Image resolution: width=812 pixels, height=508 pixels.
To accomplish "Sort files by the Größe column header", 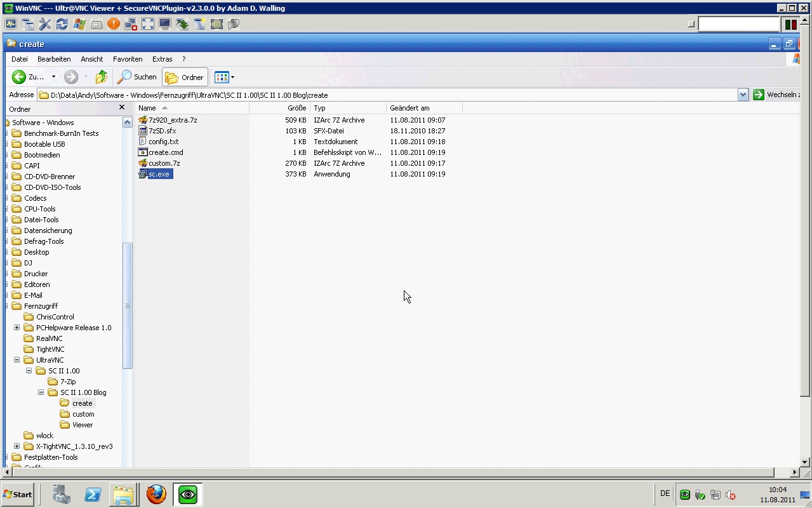I will [x=296, y=108].
